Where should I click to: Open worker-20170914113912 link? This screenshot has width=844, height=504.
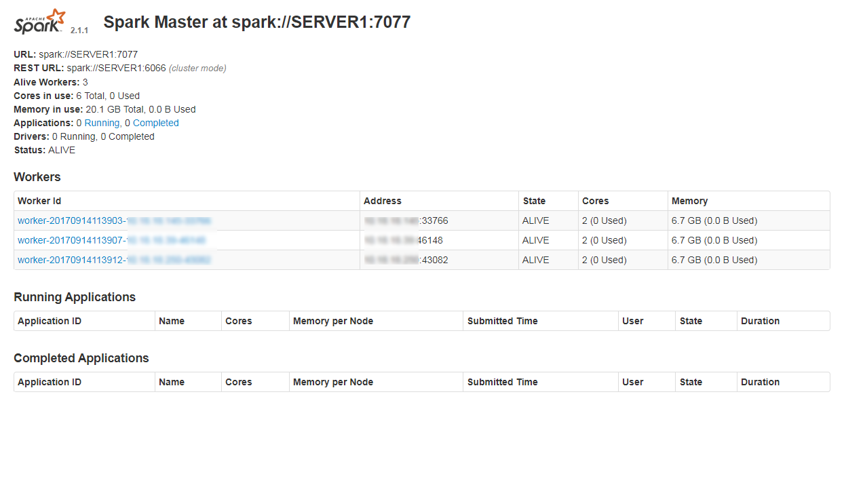(x=114, y=260)
